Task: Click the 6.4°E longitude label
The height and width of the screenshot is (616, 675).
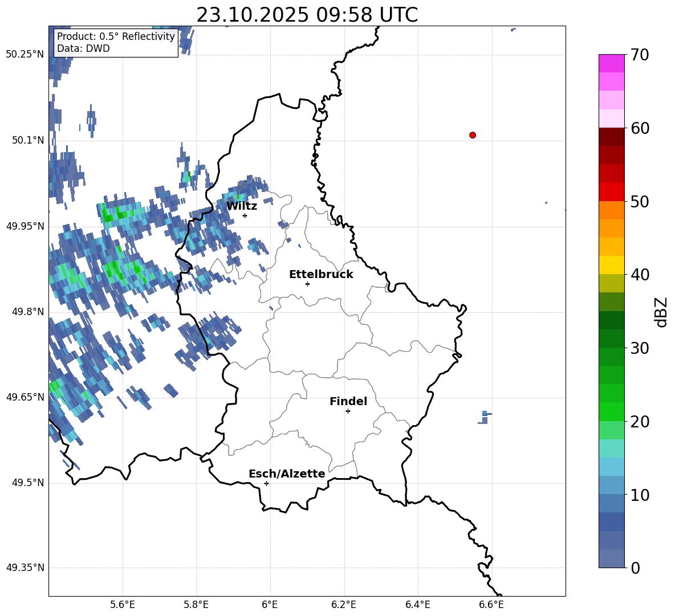Action: [x=417, y=605]
